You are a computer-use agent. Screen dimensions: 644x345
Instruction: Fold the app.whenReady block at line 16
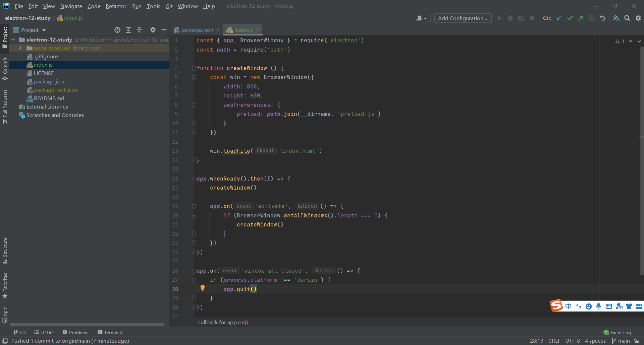[194, 179]
